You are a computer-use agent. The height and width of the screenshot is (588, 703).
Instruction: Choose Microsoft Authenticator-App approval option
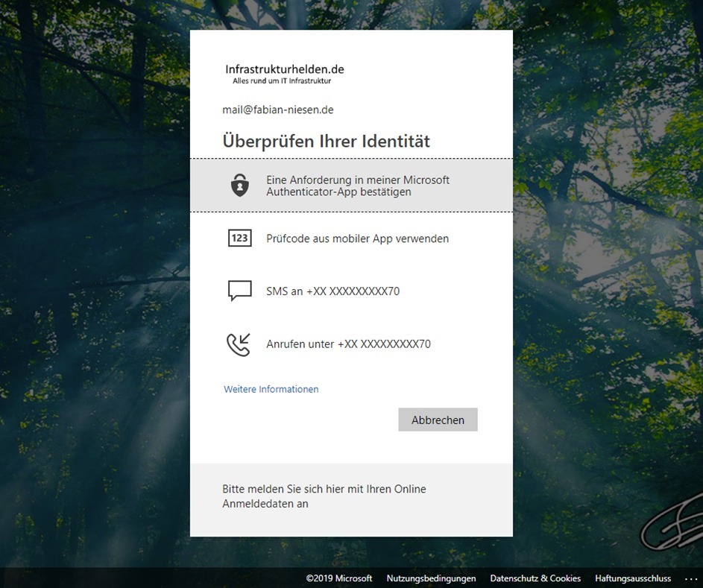coord(352,186)
